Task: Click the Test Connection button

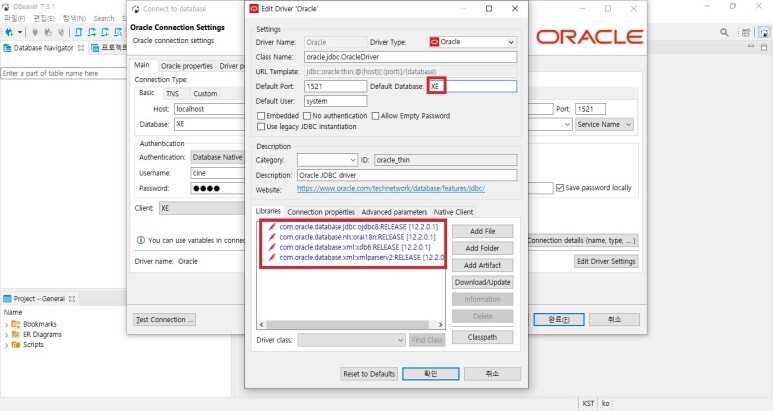Action: click(165, 320)
